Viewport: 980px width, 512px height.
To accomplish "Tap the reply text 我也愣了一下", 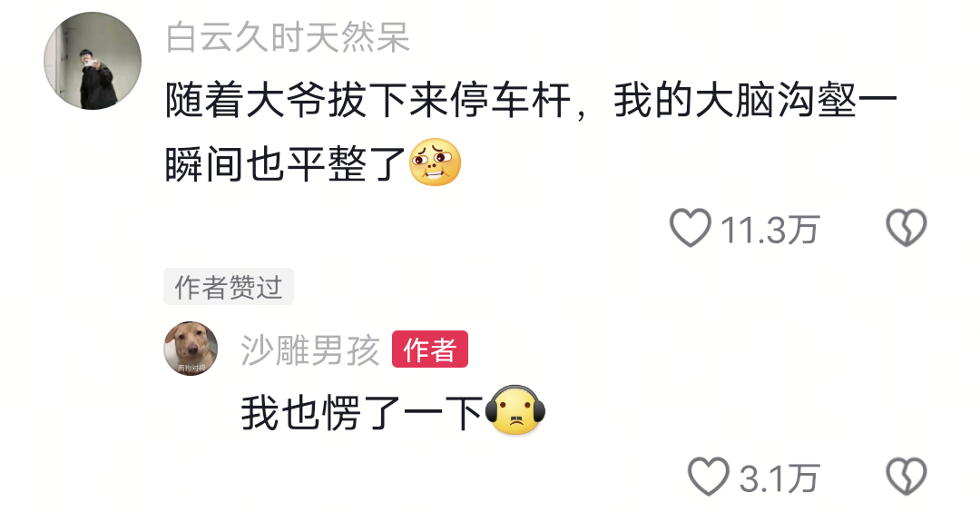I will (362, 414).
